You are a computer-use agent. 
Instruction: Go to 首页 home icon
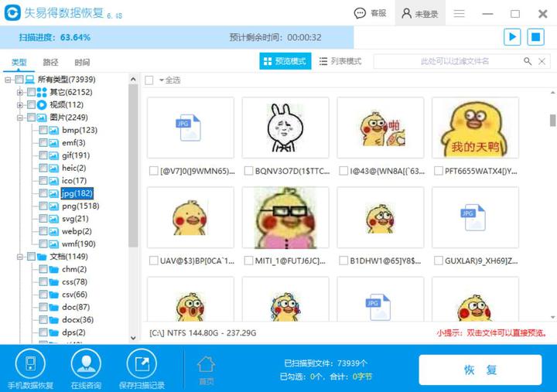point(206,365)
